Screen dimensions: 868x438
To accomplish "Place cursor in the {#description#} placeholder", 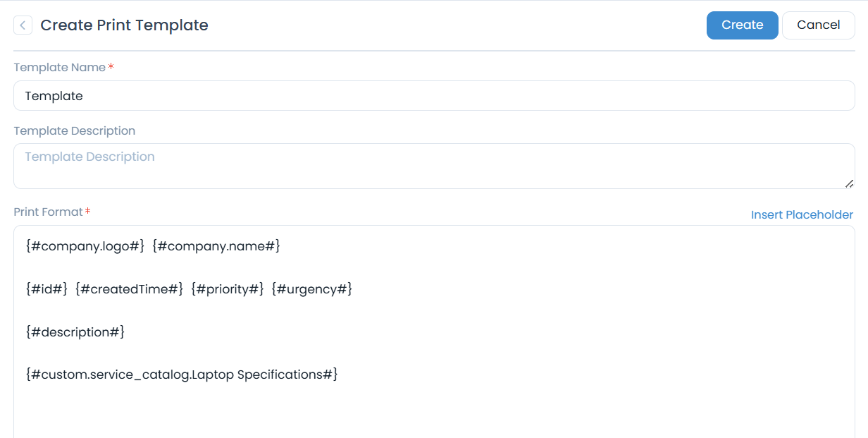I will click(75, 331).
